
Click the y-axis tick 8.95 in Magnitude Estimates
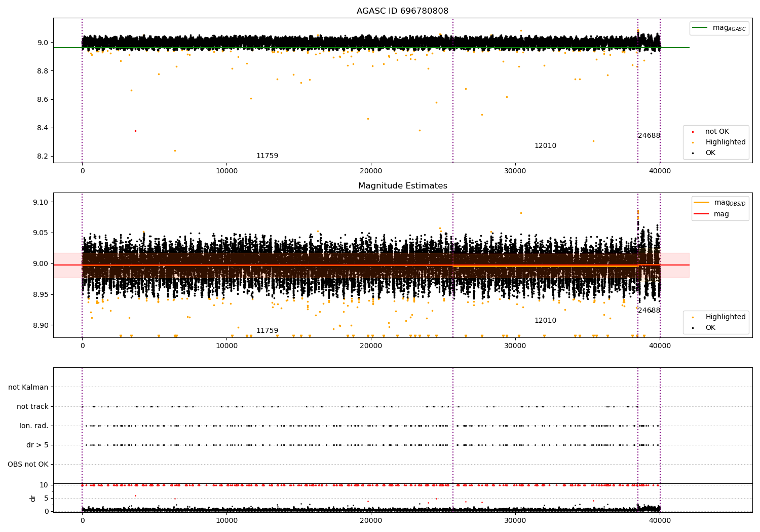coord(42,295)
